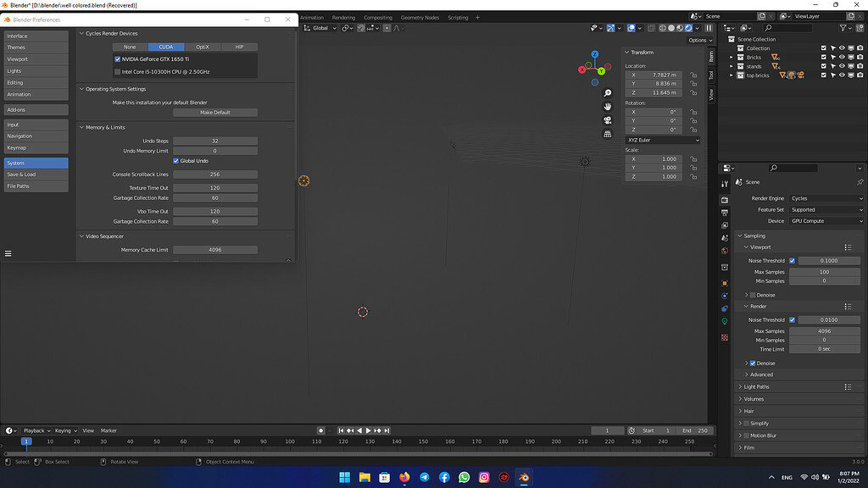The width and height of the screenshot is (868, 488).
Task: Click the Viewport sampling presets list icon
Action: (848, 247)
